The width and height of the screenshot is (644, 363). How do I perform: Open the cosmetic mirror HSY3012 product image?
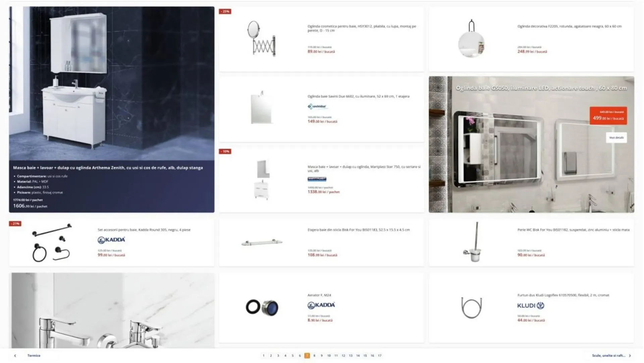click(x=261, y=38)
